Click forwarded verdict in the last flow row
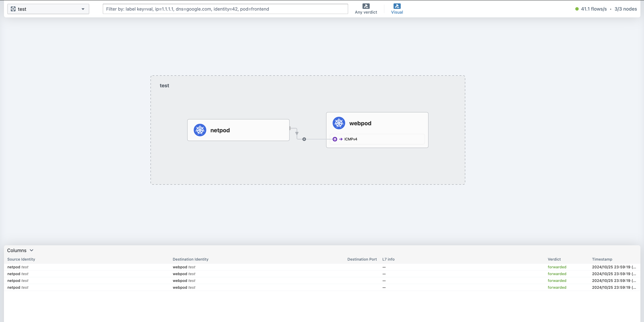This screenshot has height=322, width=644. [x=557, y=287]
